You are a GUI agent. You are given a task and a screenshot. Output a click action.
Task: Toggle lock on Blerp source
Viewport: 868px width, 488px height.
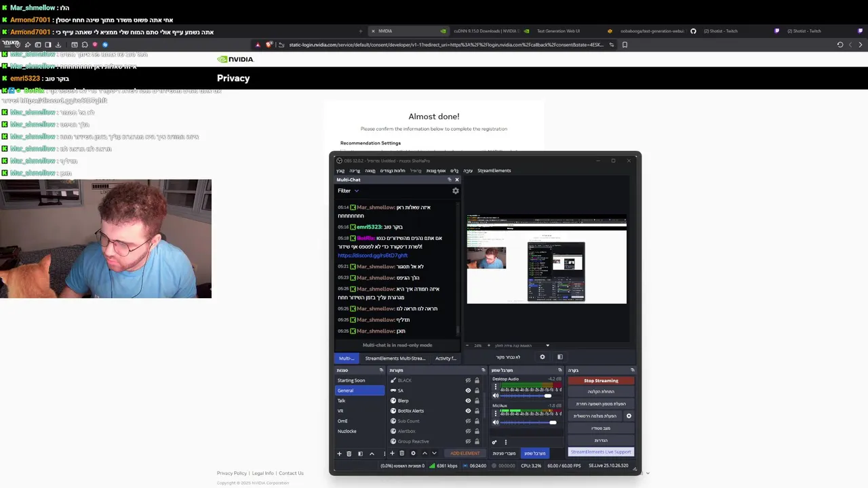[477, 401]
